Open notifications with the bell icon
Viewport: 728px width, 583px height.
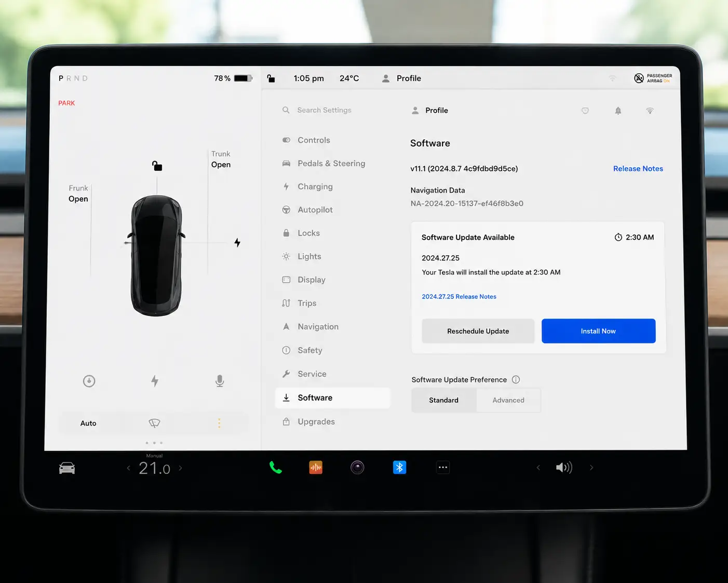[x=618, y=111]
